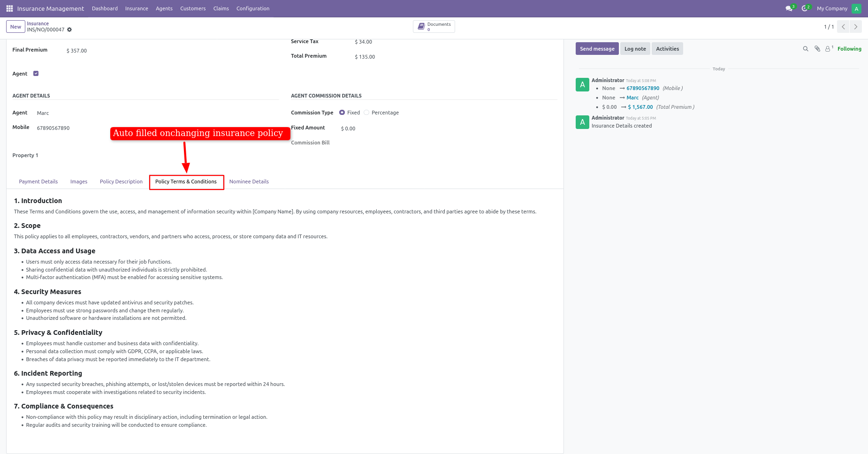Click the '4. Security Measures' heading
The image size is (868, 454).
pyautogui.click(x=47, y=292)
